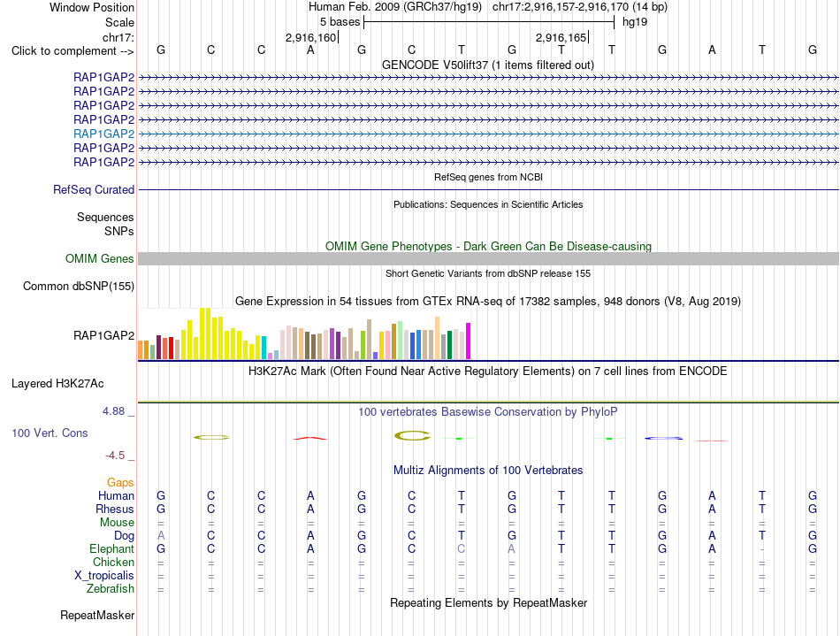
Task: Open the 'RefSeq genes from NCBI' title
Action: [488, 177]
